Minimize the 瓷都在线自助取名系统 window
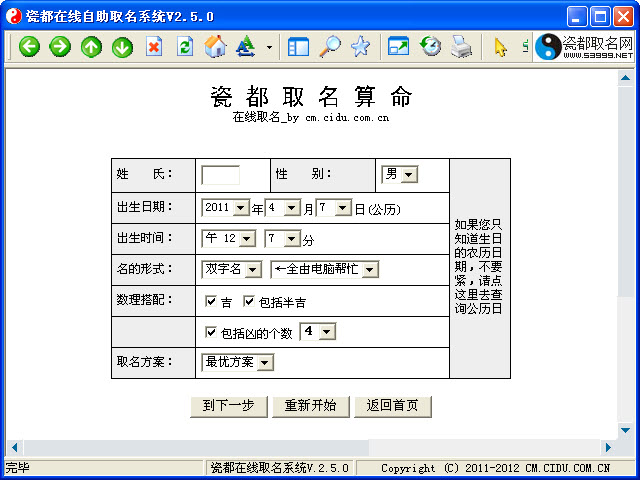 click(x=576, y=17)
